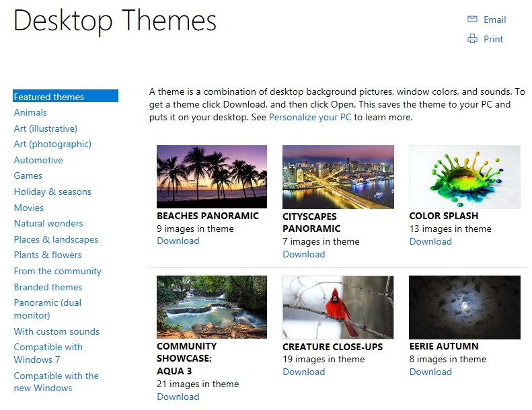Download the Creature Close-Ups theme
The height and width of the screenshot is (410, 532).
pyautogui.click(x=304, y=372)
